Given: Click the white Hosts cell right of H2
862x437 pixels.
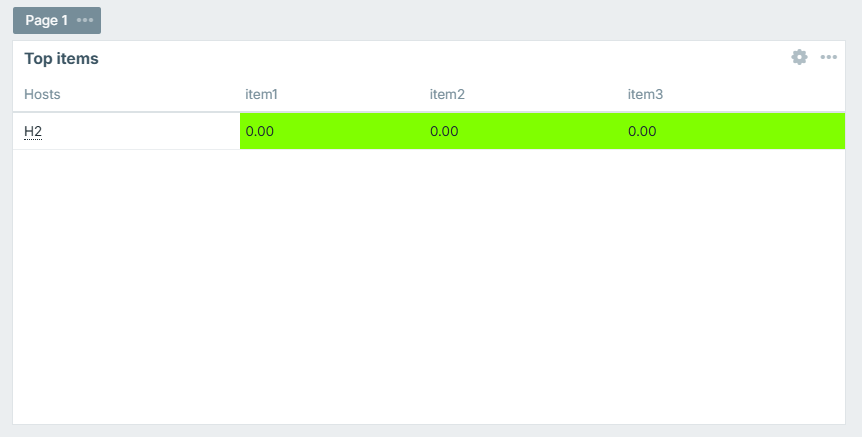Looking at the screenshot, I should 140,131.
